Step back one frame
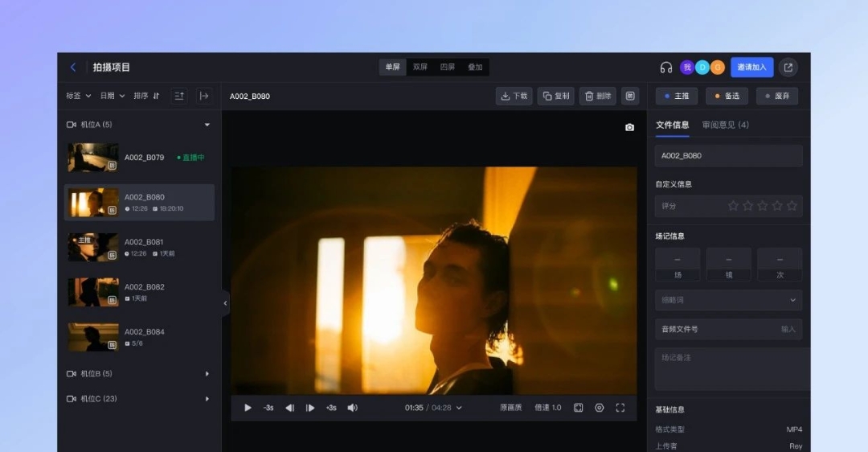868x452 pixels. (289, 408)
